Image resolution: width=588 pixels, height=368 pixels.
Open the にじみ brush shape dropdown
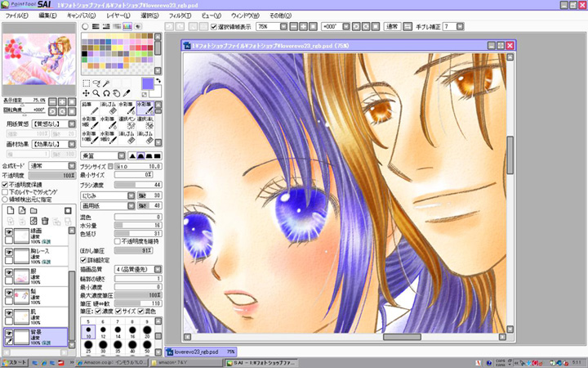[x=108, y=195]
